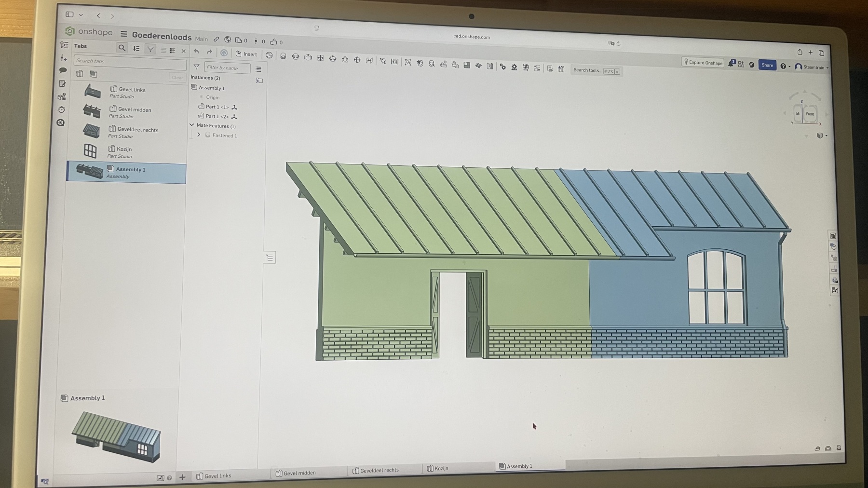Click the notifications bell with badge

[x=731, y=64]
